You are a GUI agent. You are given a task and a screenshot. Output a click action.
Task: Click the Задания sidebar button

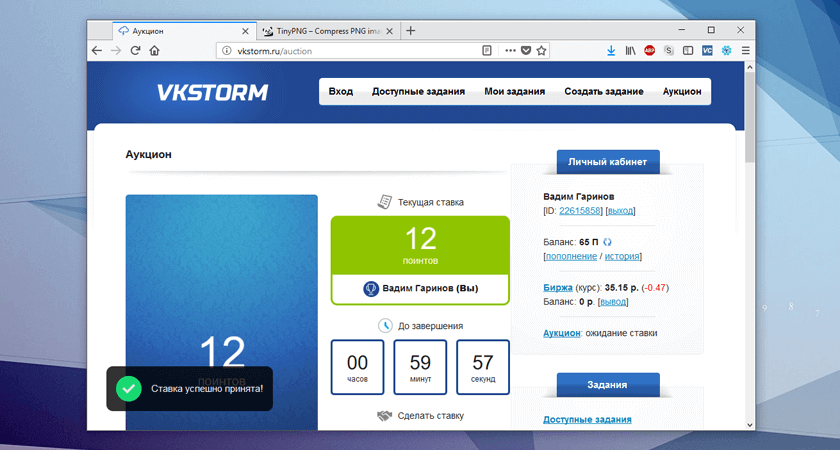point(608,385)
